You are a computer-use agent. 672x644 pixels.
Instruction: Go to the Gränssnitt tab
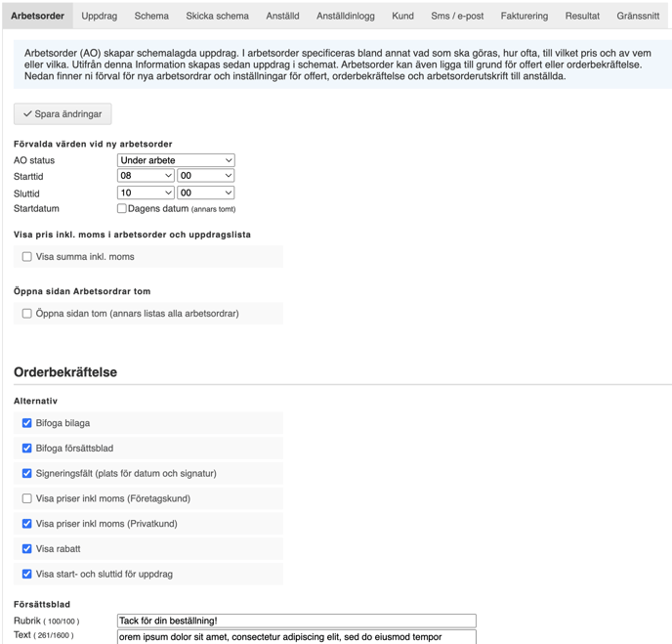638,16
